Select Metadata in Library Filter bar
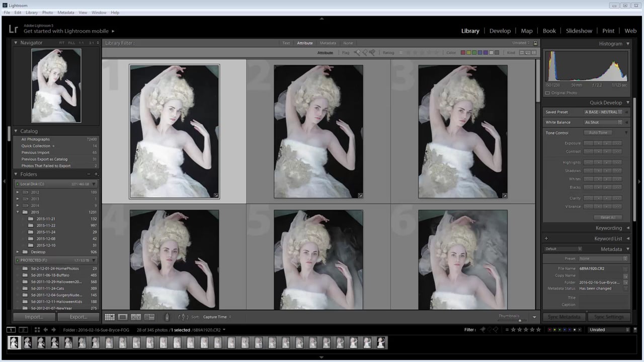The image size is (644, 362). pyautogui.click(x=328, y=43)
